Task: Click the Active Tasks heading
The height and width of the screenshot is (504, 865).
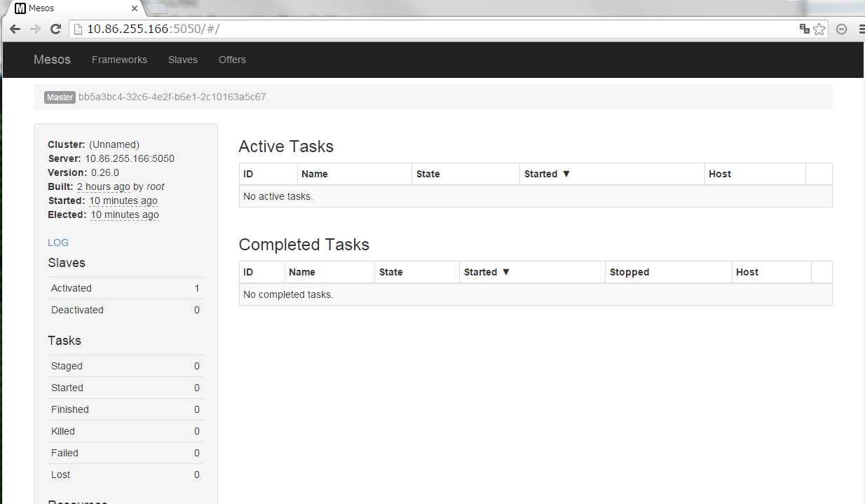Action: [286, 147]
